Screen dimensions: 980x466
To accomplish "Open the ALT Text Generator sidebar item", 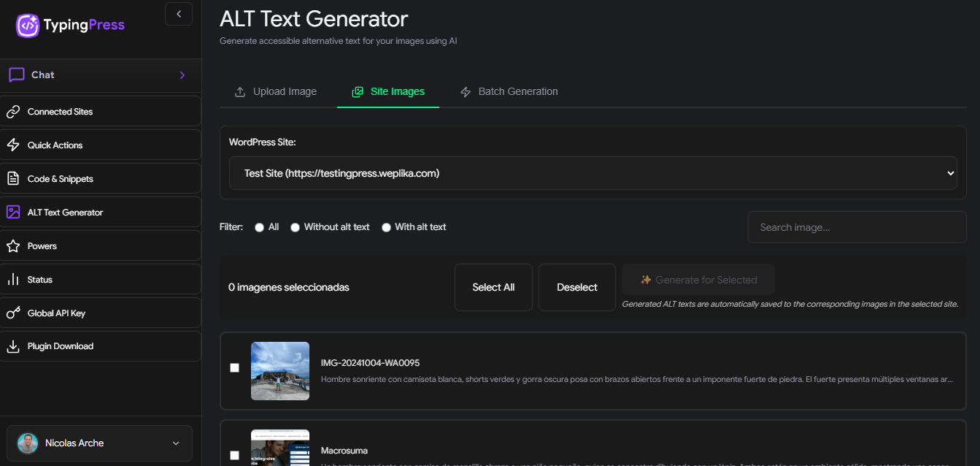I will [x=101, y=213].
